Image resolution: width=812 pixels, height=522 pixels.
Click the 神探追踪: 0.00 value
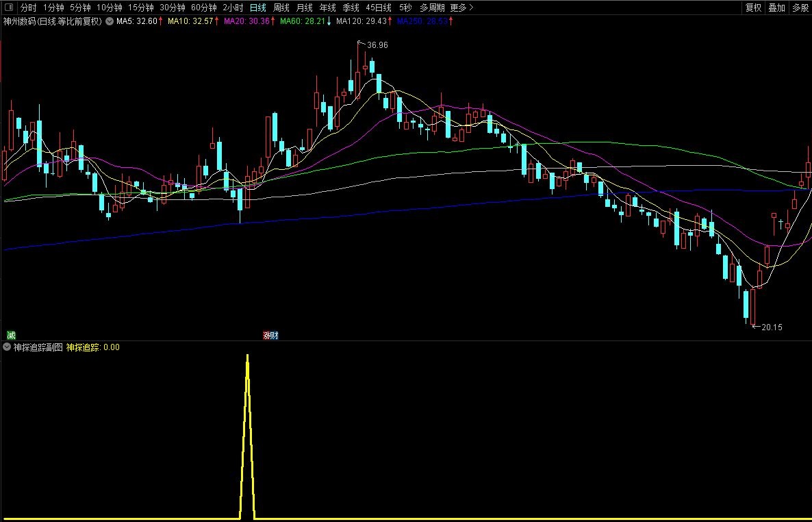pyautogui.click(x=92, y=347)
